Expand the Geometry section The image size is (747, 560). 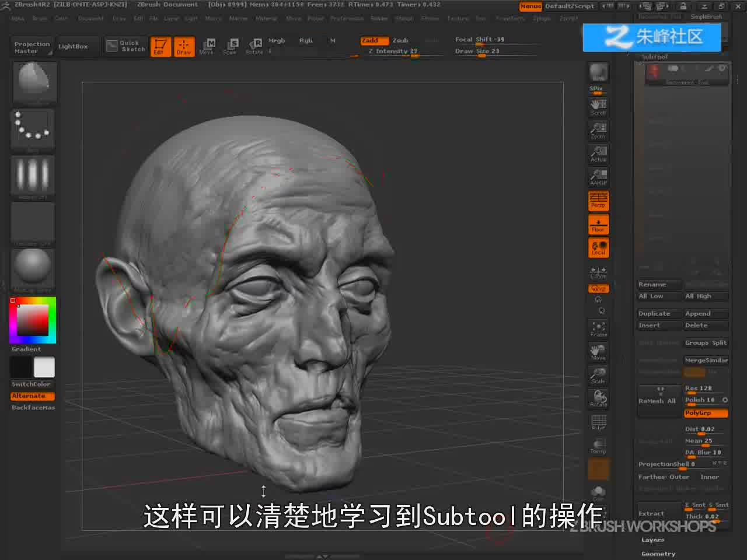point(658,554)
